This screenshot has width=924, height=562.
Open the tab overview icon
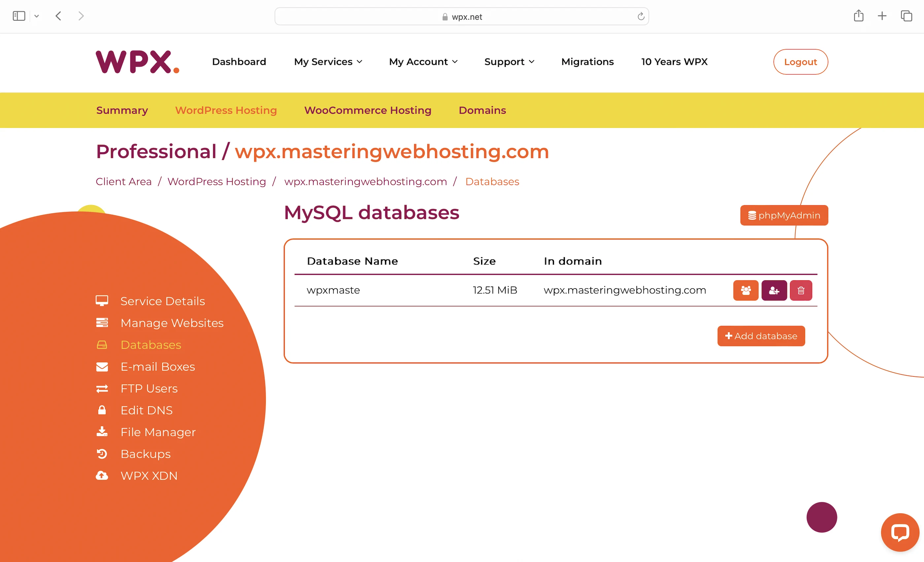[x=907, y=16]
